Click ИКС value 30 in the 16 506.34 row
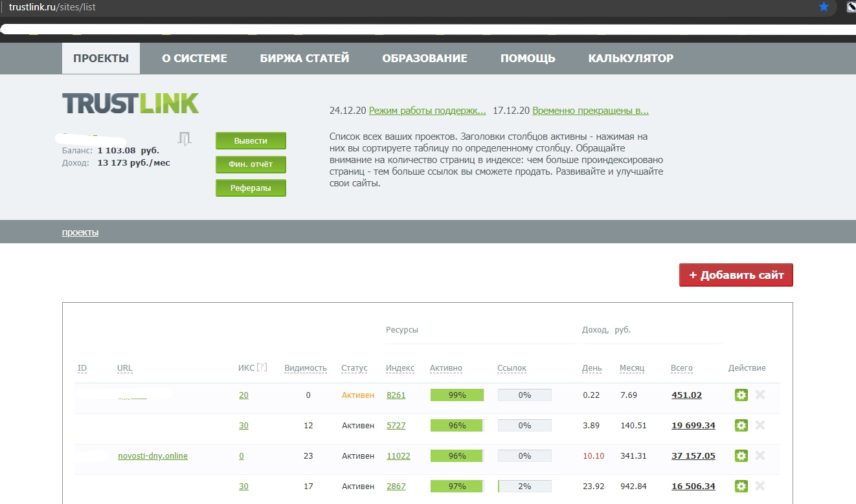856x504 pixels. [243, 487]
